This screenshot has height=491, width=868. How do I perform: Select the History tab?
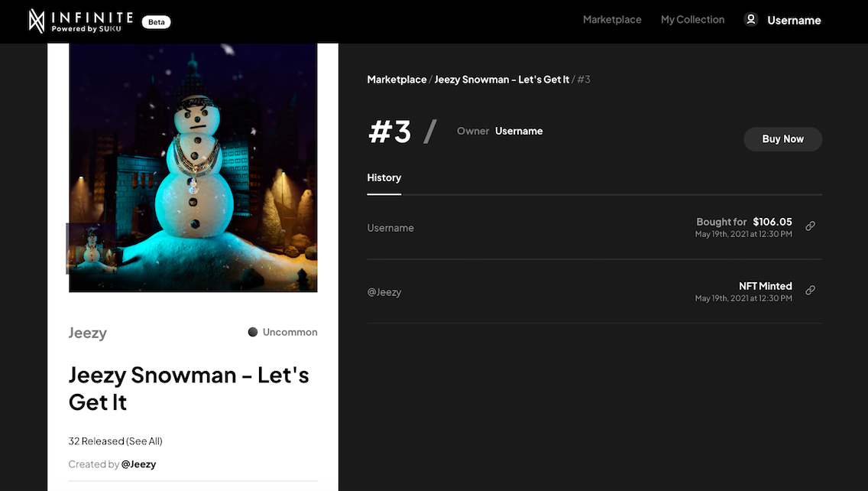pos(384,178)
